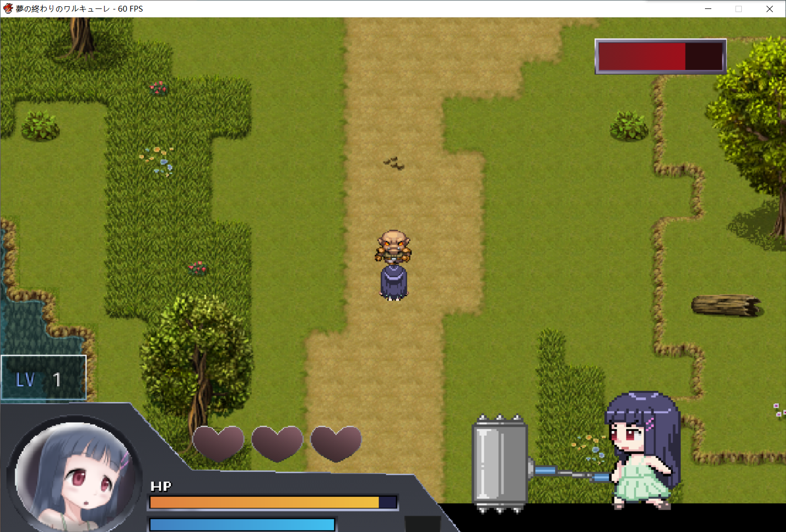The image size is (786, 532).
Task: Minimize the game window
Action: tap(708, 9)
